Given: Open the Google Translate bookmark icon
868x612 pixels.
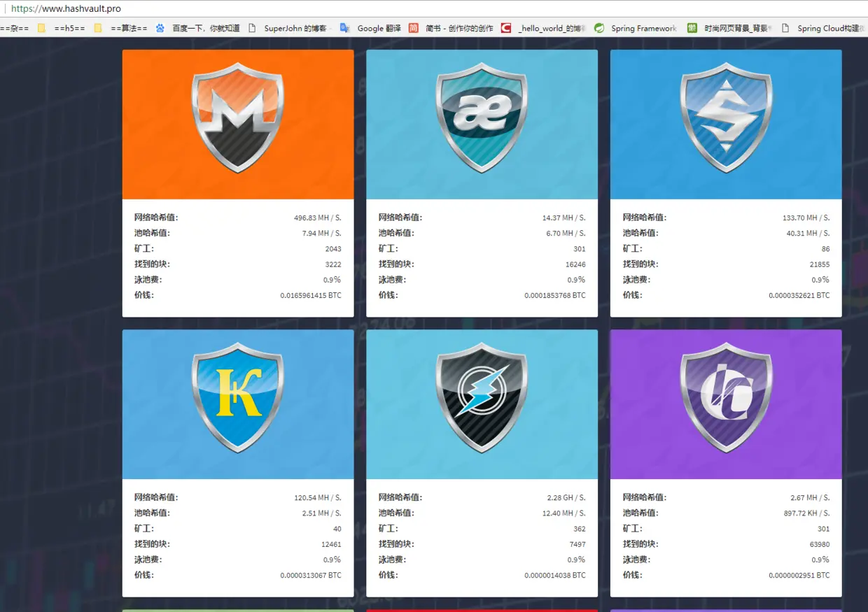Looking at the screenshot, I should [344, 28].
